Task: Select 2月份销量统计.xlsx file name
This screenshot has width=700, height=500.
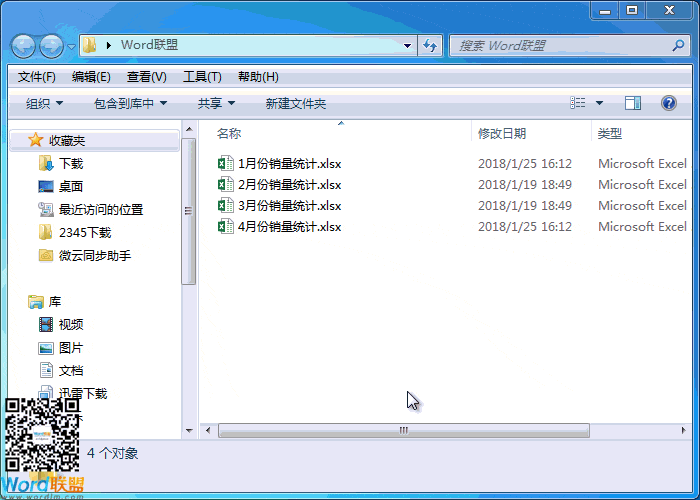Action: 289,185
